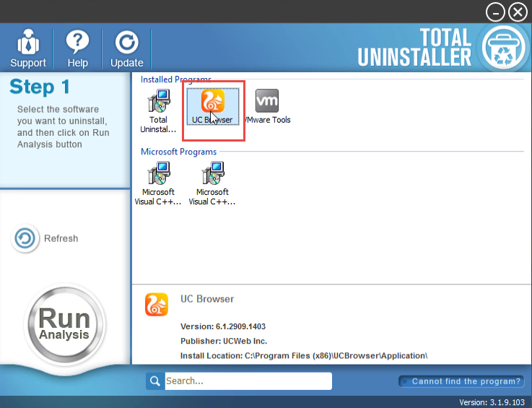Click the magnifying glass search icon

pos(155,381)
